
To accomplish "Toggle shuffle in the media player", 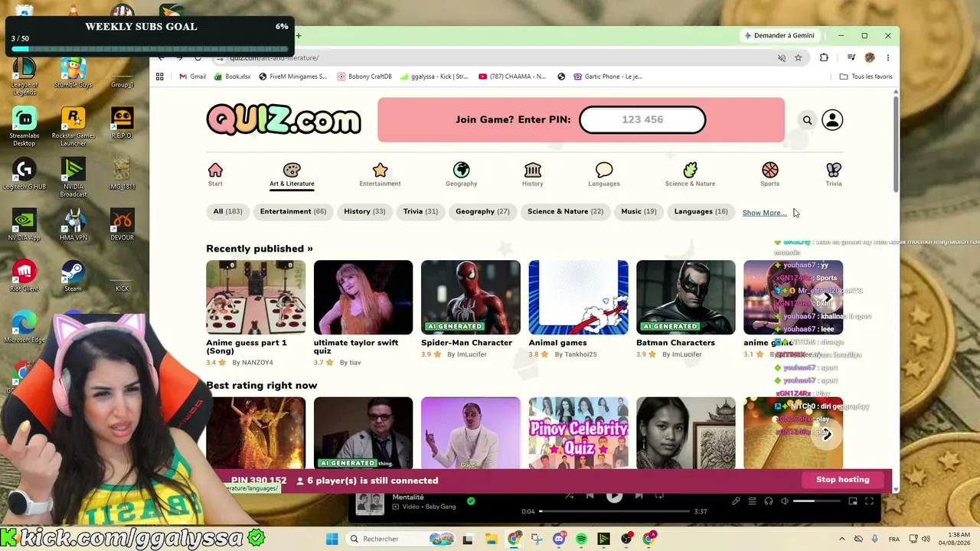I will (569, 496).
